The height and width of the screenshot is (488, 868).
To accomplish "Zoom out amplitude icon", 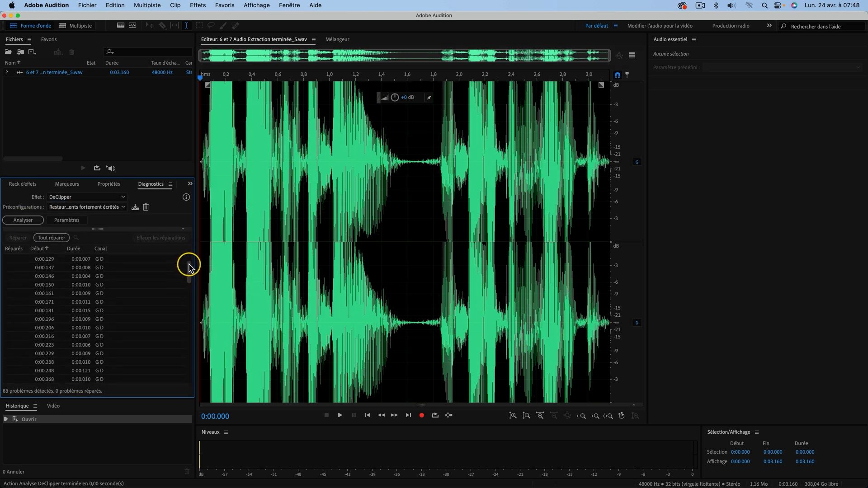I will click(x=526, y=416).
